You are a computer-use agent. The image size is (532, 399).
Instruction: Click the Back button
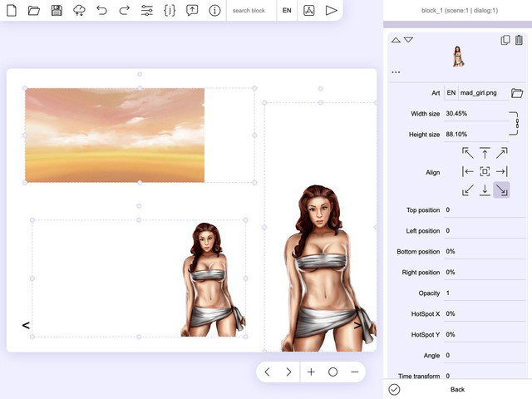click(457, 390)
